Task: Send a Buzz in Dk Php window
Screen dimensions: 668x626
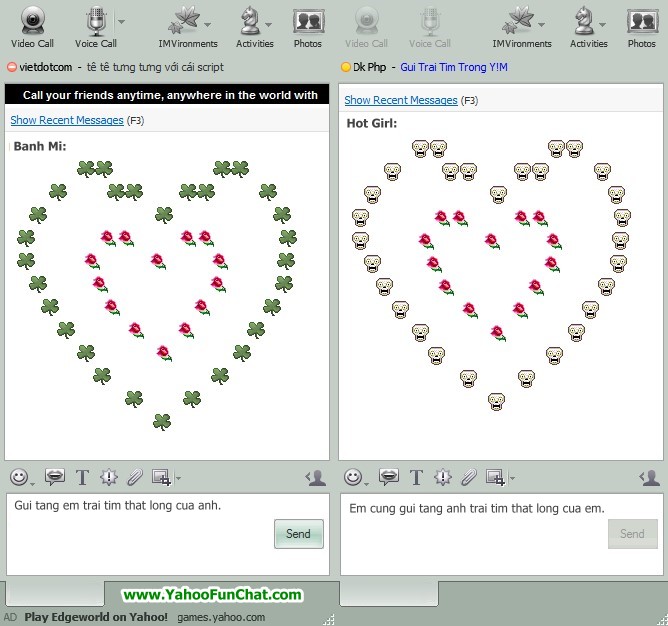Action: [443, 477]
